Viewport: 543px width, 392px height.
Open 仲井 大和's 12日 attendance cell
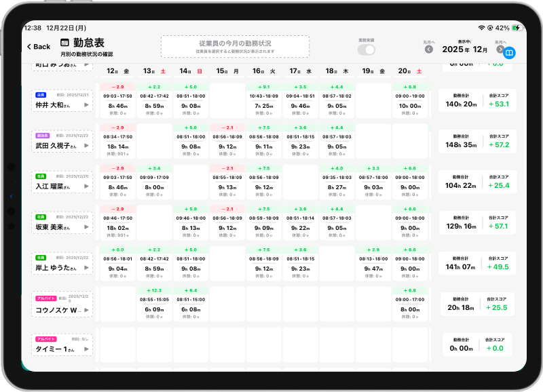click(117, 101)
